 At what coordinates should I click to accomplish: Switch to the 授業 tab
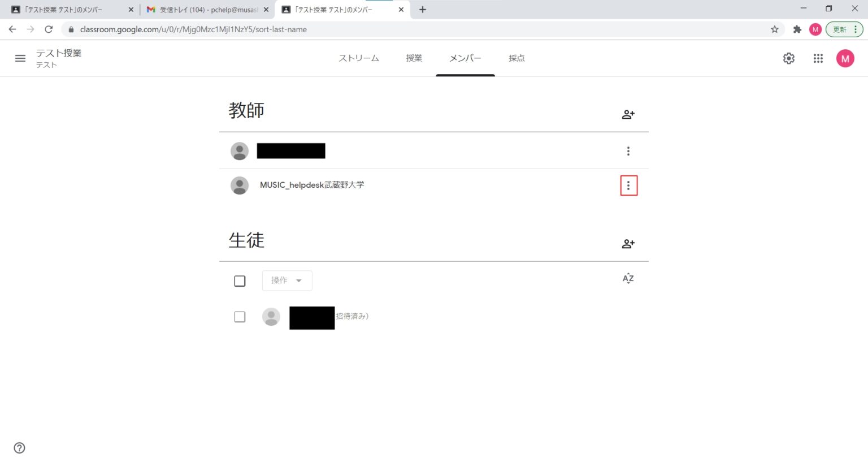click(414, 58)
